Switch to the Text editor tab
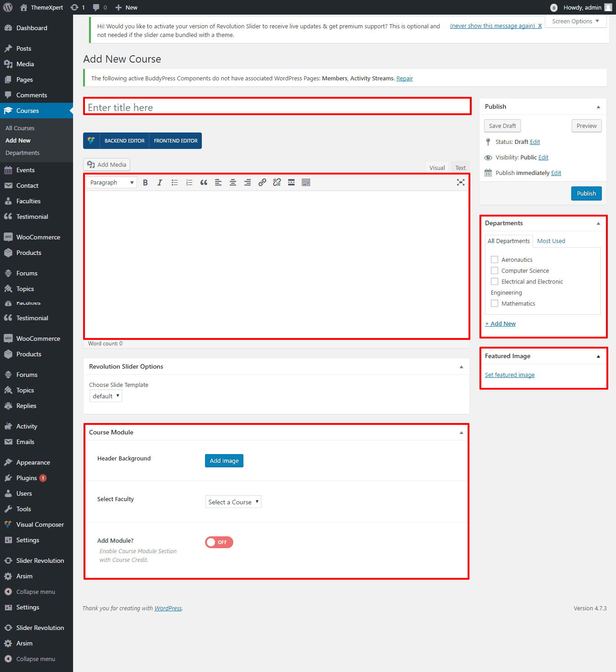Image resolution: width=616 pixels, height=672 pixels. [x=460, y=168]
